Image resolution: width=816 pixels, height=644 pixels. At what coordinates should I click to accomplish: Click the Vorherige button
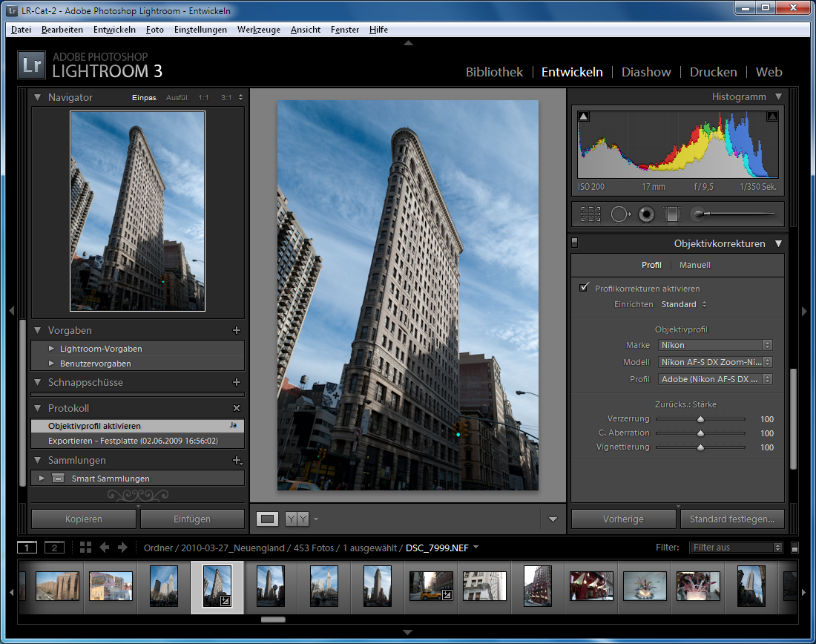point(623,519)
